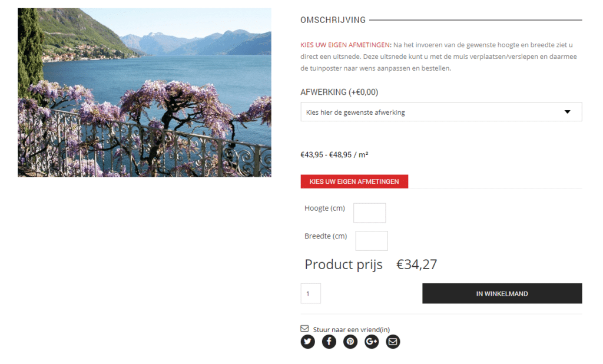Viewport: 603px width, 364px height.
Task: Click the €43,95 - €48,95 / m² price range
Action: click(334, 155)
